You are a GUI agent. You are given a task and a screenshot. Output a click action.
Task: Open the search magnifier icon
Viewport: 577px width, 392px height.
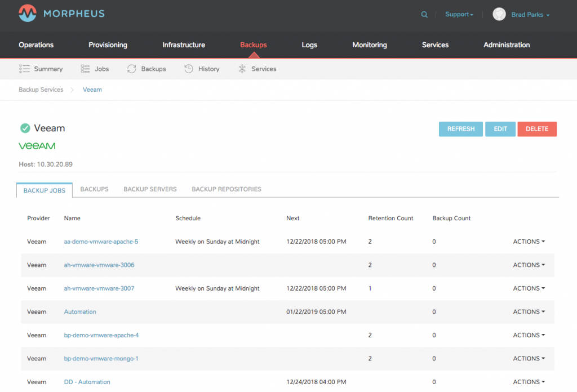coord(424,14)
